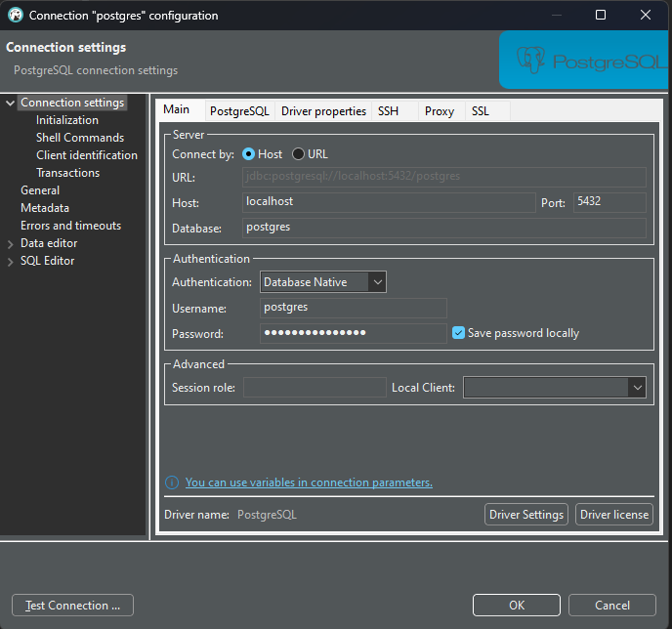Select SQL Editor in the tree
The height and width of the screenshot is (629, 672).
pyautogui.click(x=48, y=261)
